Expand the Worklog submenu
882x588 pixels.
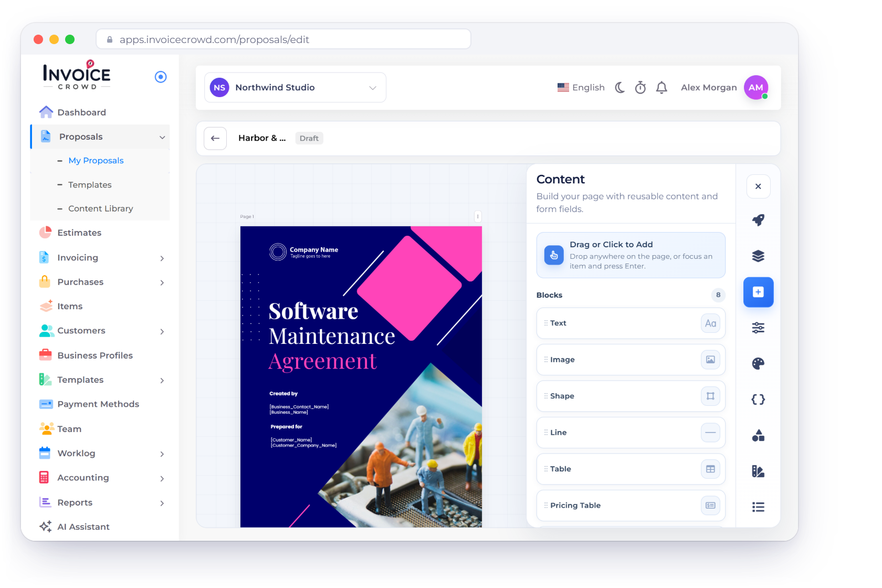[162, 454]
